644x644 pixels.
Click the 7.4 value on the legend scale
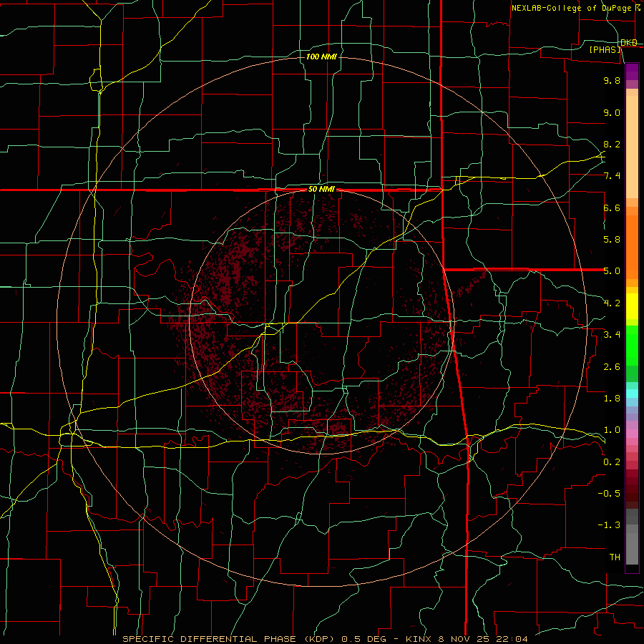point(612,176)
